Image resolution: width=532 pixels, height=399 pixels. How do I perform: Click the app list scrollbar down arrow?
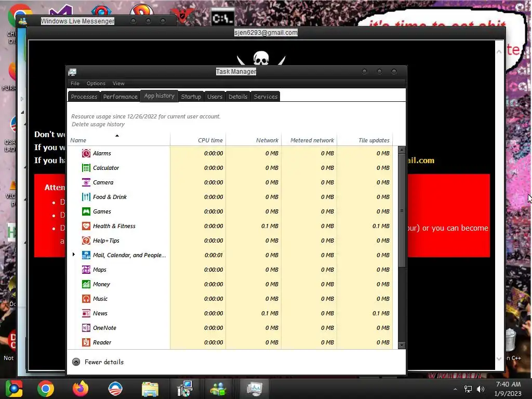(402, 345)
